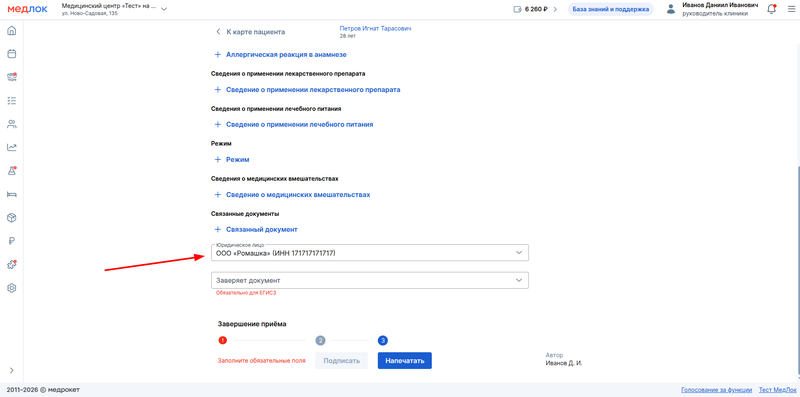This screenshot has height=397, width=800.
Task: Open the settings gear icon
Action: click(12, 288)
